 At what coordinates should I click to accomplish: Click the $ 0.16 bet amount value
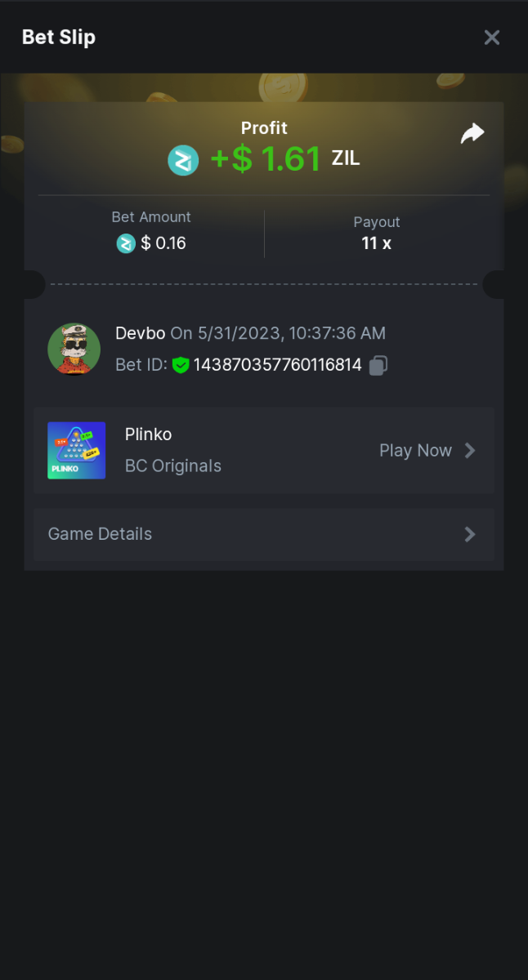click(163, 243)
